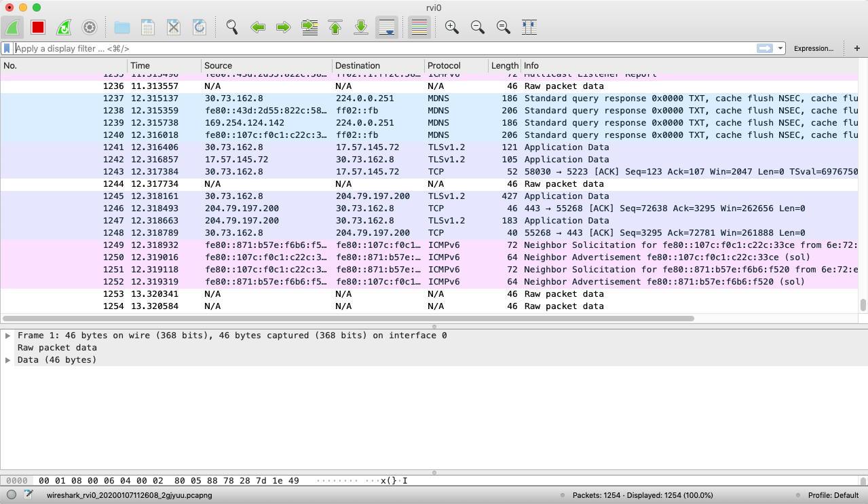
Task: Toggle packet colorization rules
Action: (x=419, y=27)
